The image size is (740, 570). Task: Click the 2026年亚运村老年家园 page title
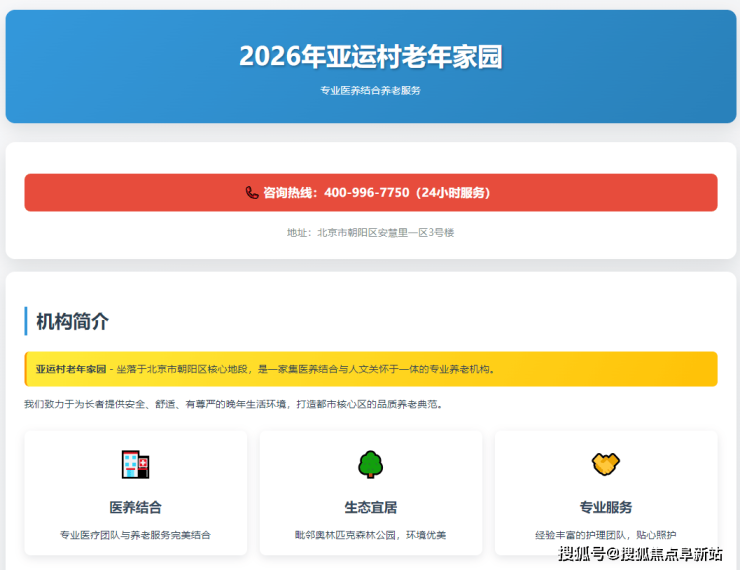pos(370,56)
